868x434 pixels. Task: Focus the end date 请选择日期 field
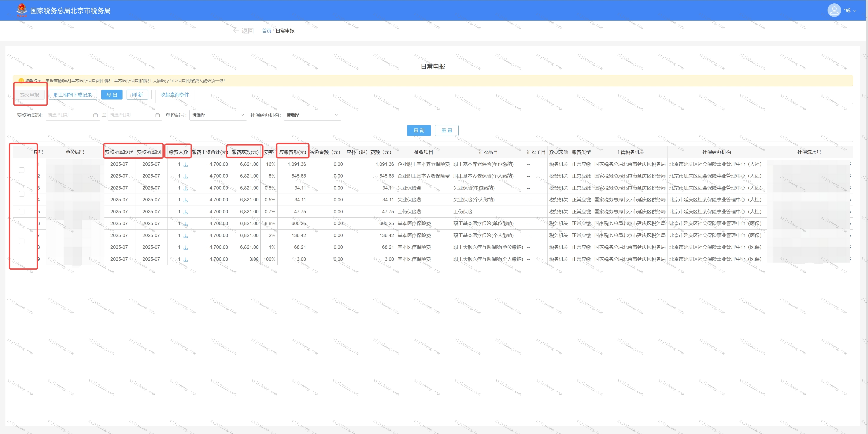[135, 115]
